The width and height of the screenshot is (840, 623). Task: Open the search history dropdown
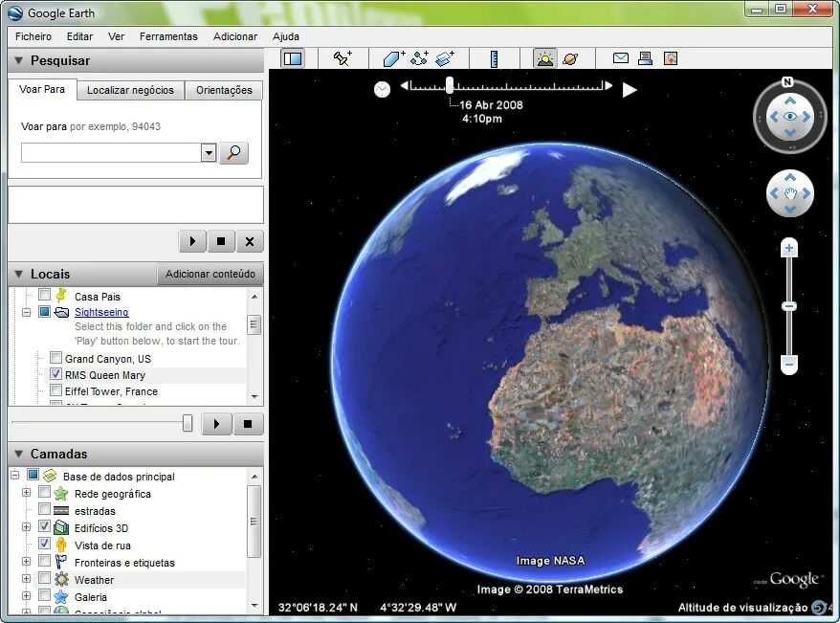coord(209,152)
